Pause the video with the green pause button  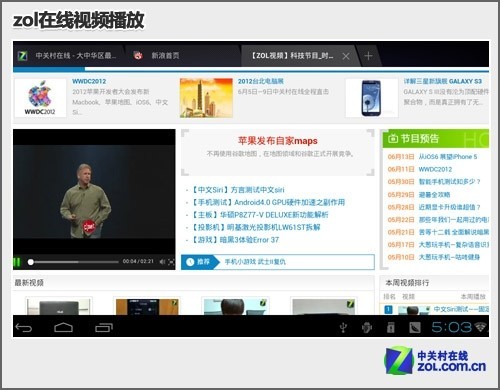17,262
